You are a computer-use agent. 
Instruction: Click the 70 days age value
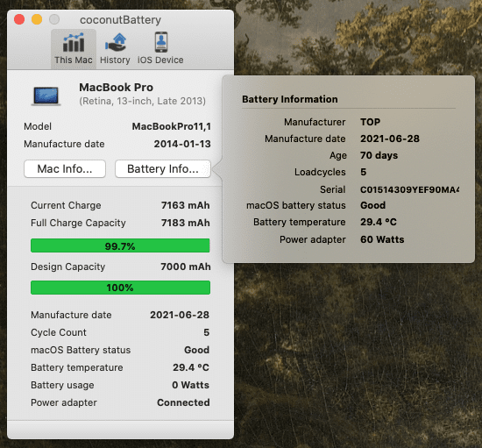click(x=379, y=155)
